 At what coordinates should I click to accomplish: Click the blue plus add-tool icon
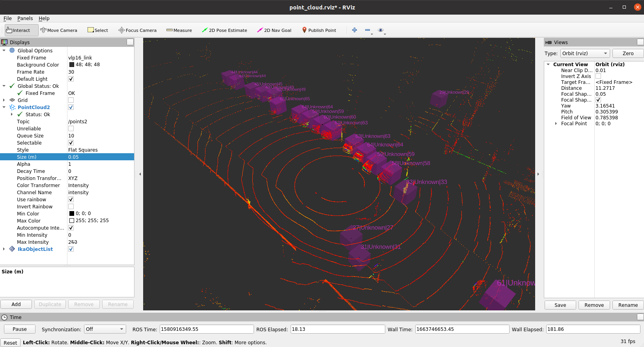tap(355, 30)
